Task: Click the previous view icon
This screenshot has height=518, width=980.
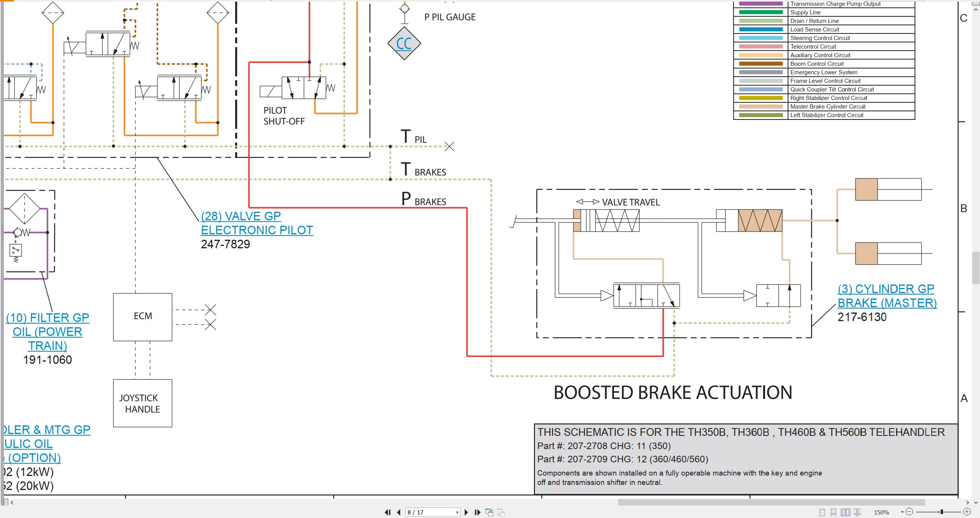Action: 489,512
